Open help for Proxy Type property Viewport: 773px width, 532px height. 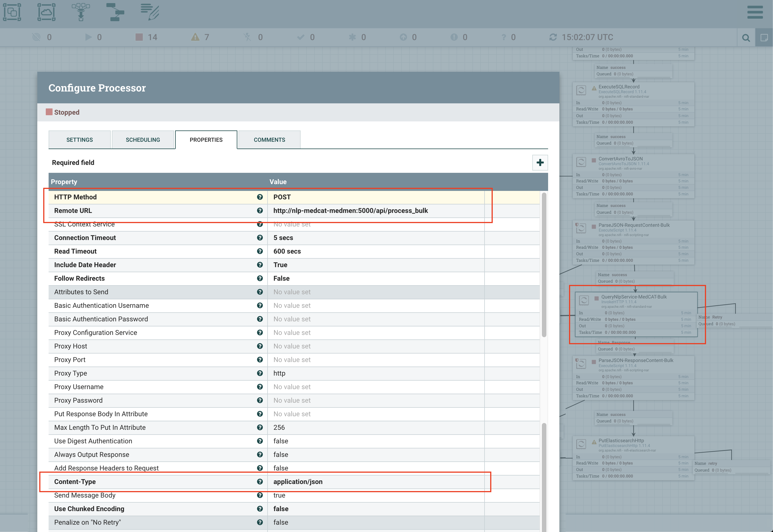click(260, 373)
